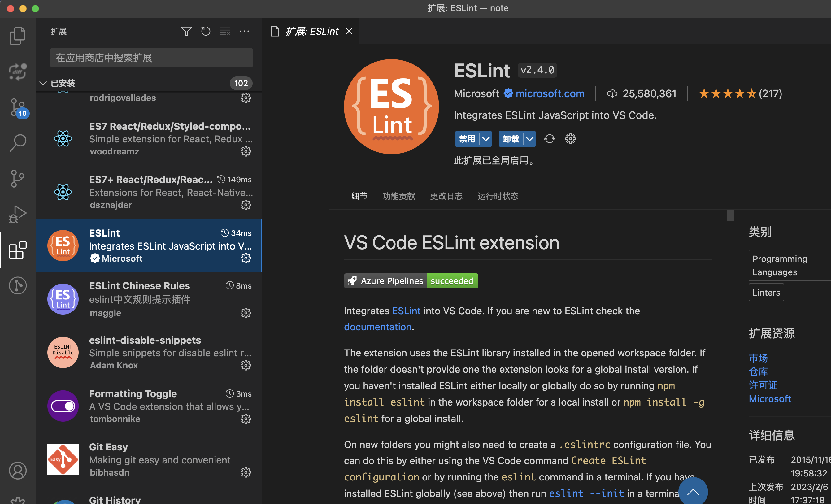Select Git Easy extension

coord(148,459)
